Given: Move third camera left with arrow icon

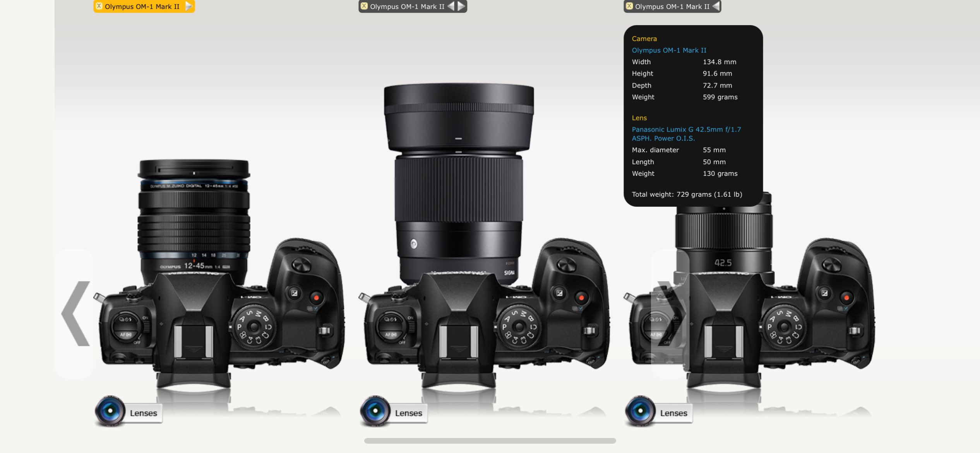Looking at the screenshot, I should pyautogui.click(x=716, y=6).
